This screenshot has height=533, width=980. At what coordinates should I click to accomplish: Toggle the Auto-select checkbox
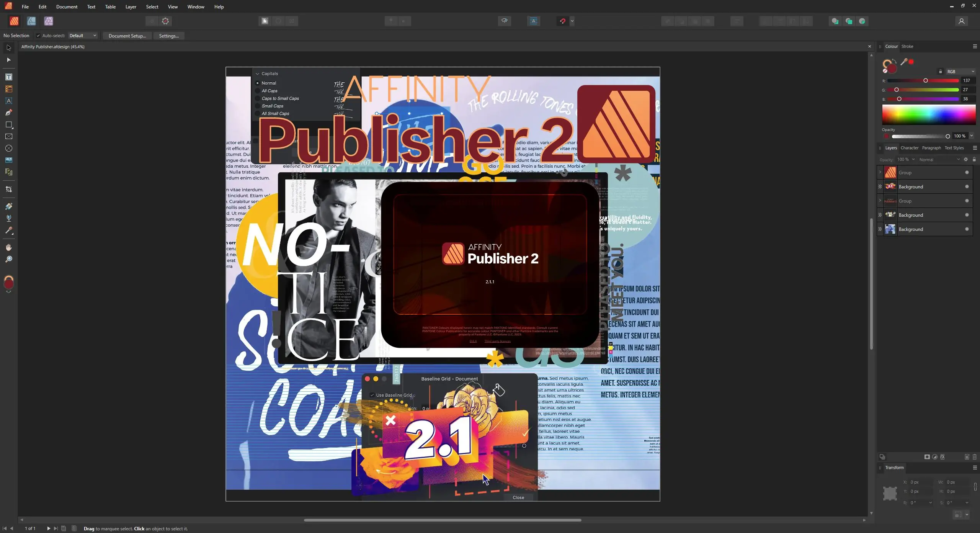(38, 36)
